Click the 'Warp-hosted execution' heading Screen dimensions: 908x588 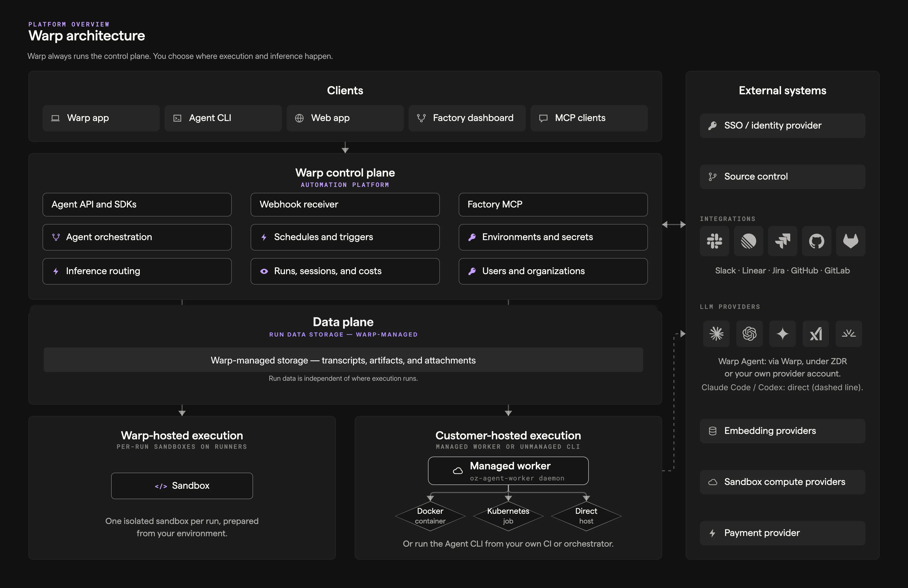(x=182, y=436)
